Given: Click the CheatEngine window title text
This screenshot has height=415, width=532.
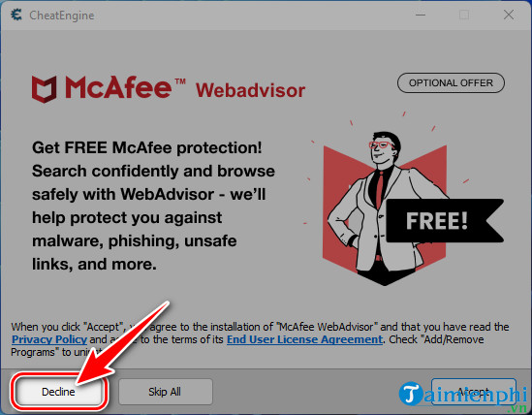Looking at the screenshot, I should click(x=62, y=16).
